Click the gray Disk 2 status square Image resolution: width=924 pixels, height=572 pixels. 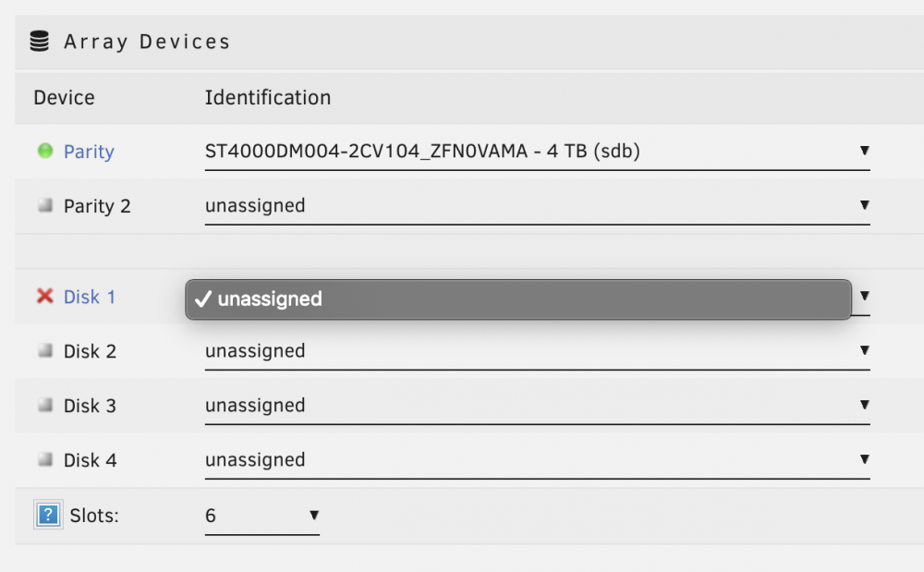(45, 350)
